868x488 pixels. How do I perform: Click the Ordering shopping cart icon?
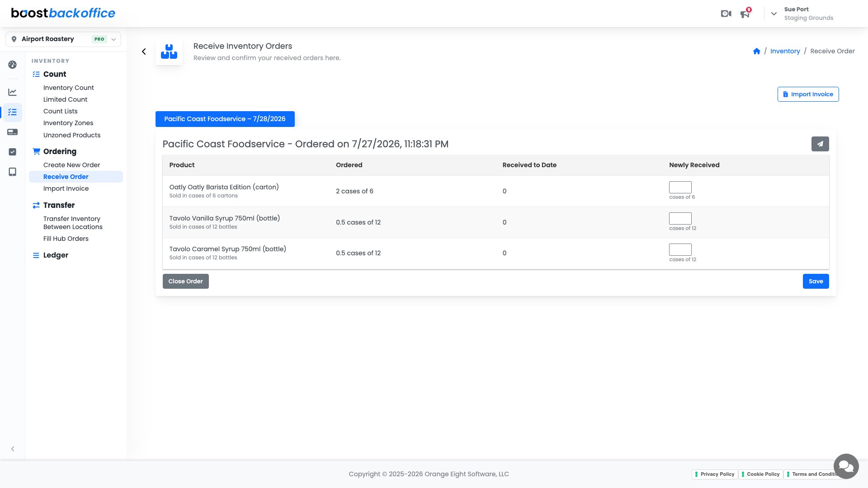click(x=36, y=151)
